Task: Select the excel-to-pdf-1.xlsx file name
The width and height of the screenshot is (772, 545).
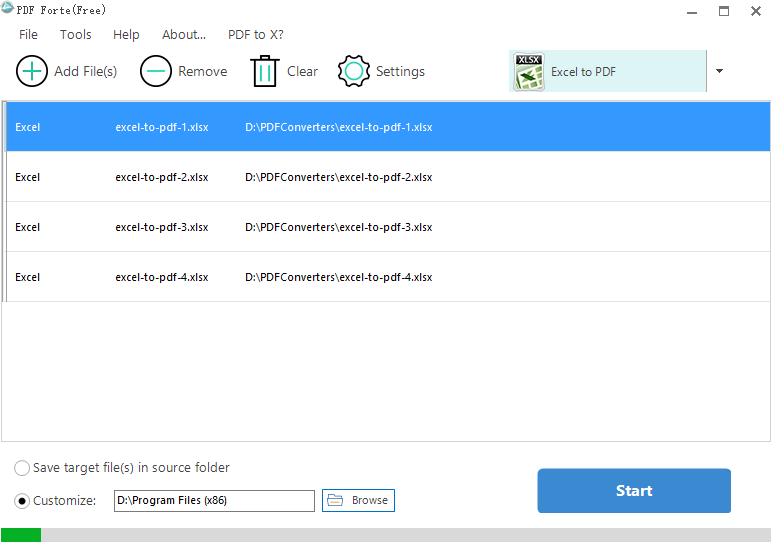Action: (162, 127)
